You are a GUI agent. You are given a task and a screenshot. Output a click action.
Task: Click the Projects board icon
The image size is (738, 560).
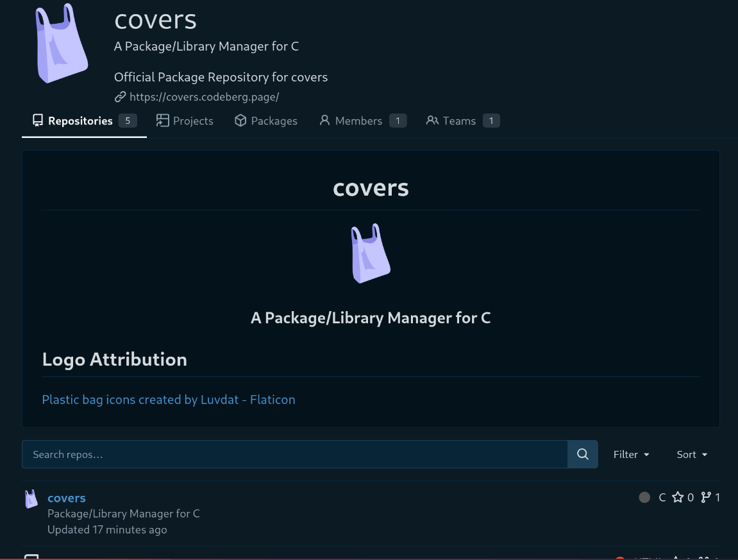(162, 121)
